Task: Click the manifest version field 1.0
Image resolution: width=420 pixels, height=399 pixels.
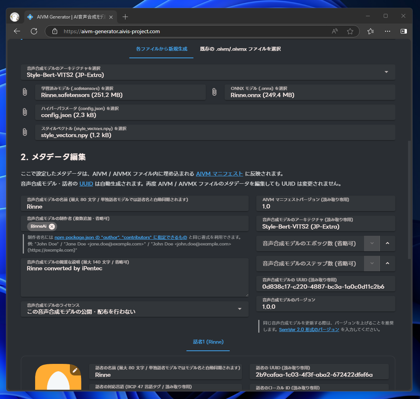Action: coord(326,203)
